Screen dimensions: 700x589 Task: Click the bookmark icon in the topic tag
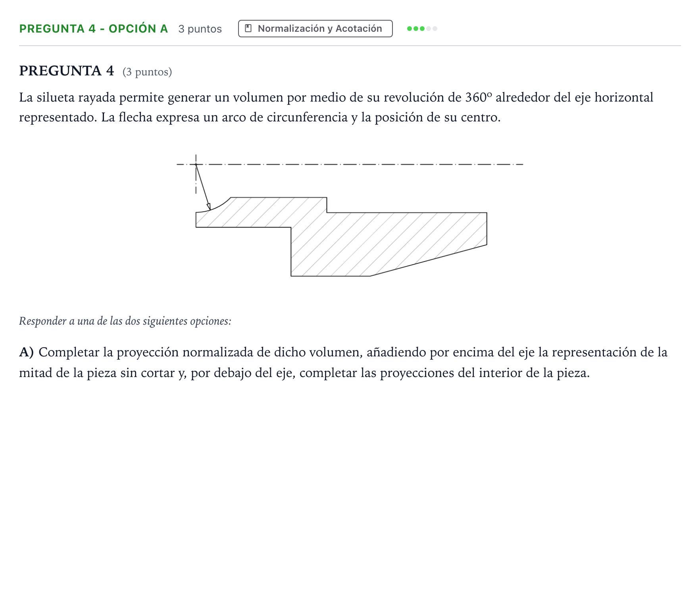248,29
